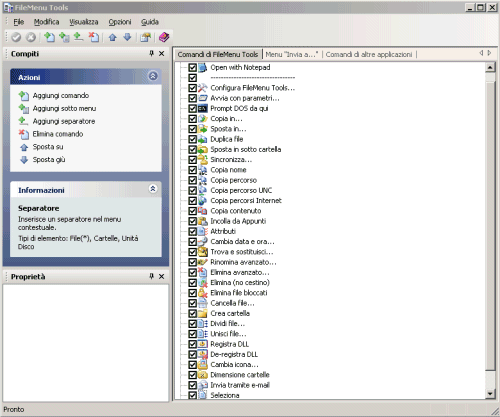Image resolution: width=500 pixels, height=417 pixels.
Task: Click Aggiungi separatore link
Action: (64, 121)
